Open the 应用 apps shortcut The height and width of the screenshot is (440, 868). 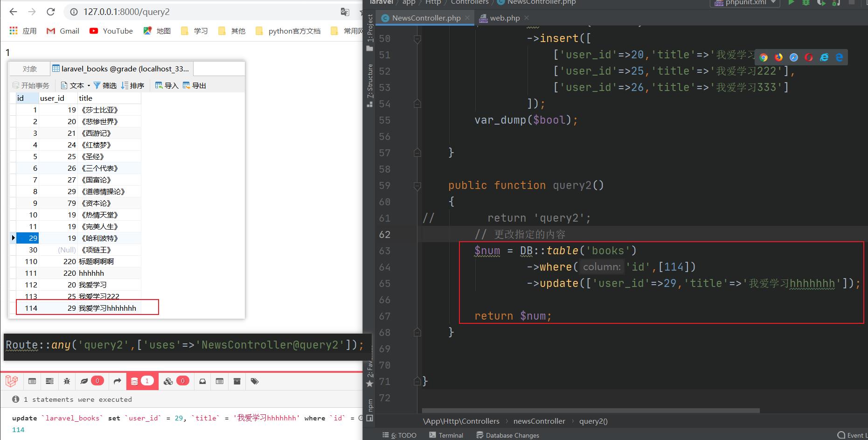[23, 31]
